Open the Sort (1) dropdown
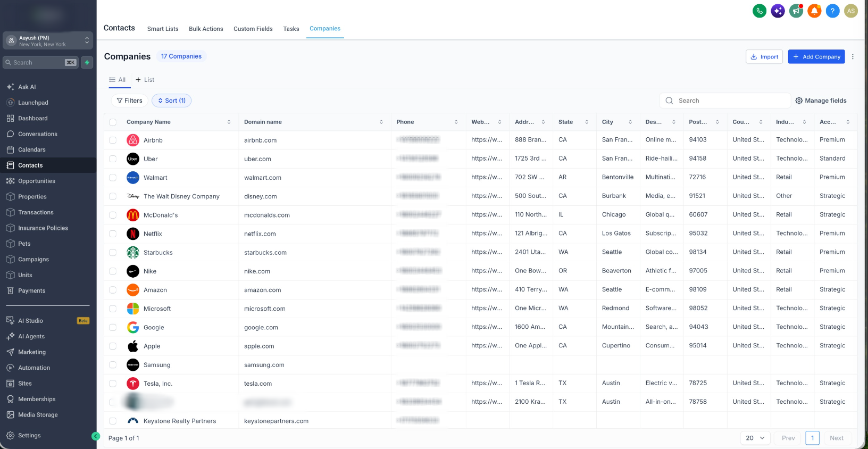 (x=172, y=101)
